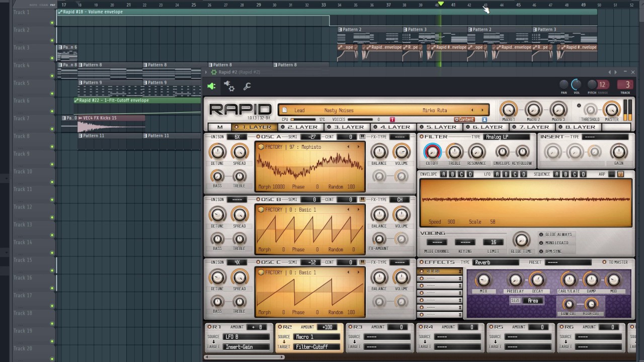Select Sequence C button
644x362 pixels.
tap(574, 174)
